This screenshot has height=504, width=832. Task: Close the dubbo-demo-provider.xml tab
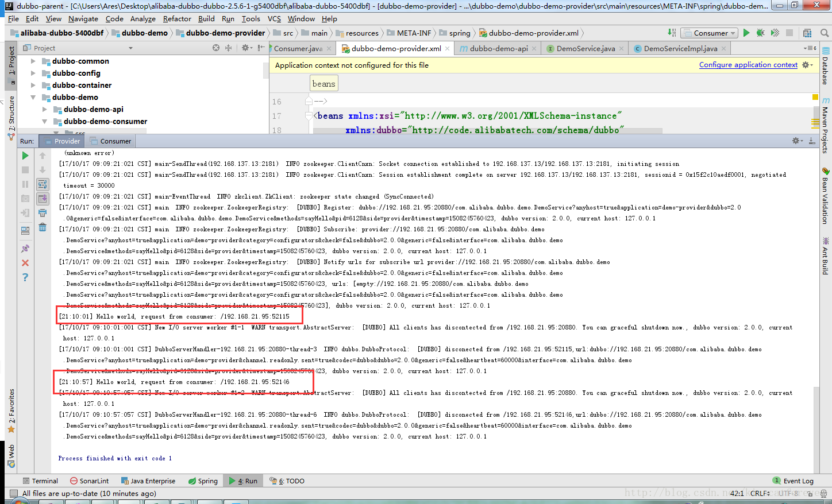pyautogui.click(x=447, y=49)
